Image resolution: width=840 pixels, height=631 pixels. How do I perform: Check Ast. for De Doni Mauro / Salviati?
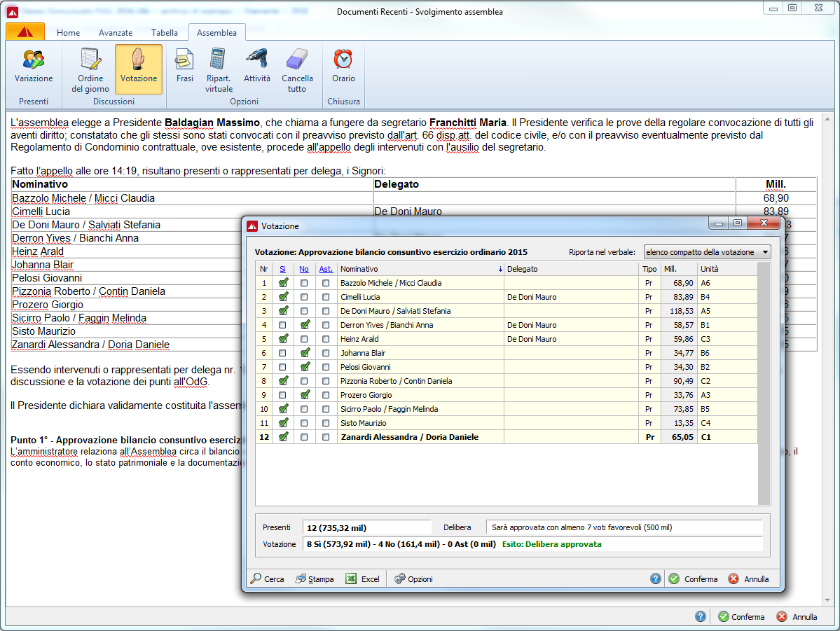[x=326, y=311]
